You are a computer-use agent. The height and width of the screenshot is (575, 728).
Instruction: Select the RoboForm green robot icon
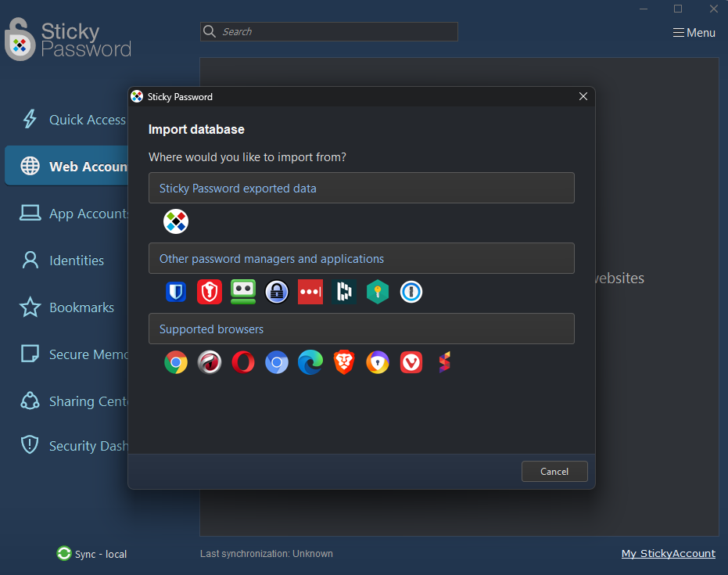pyautogui.click(x=243, y=292)
